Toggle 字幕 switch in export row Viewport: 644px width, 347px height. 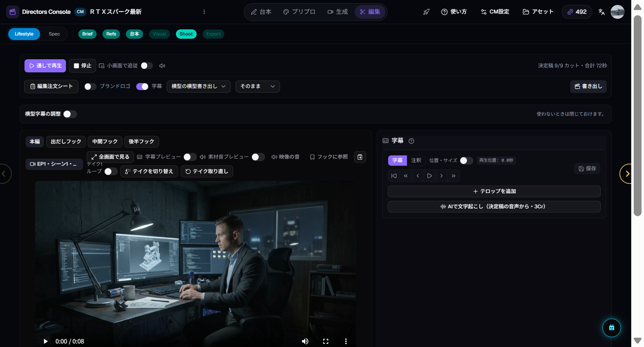(x=142, y=86)
